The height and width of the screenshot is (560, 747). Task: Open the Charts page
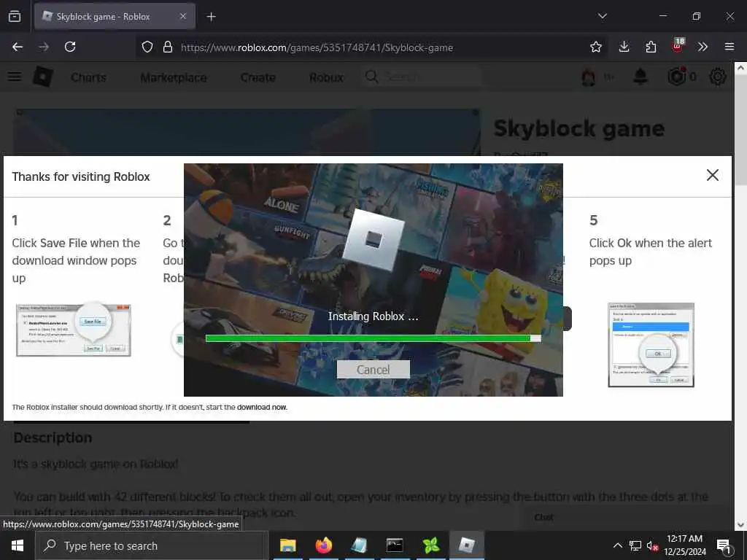[88, 77]
